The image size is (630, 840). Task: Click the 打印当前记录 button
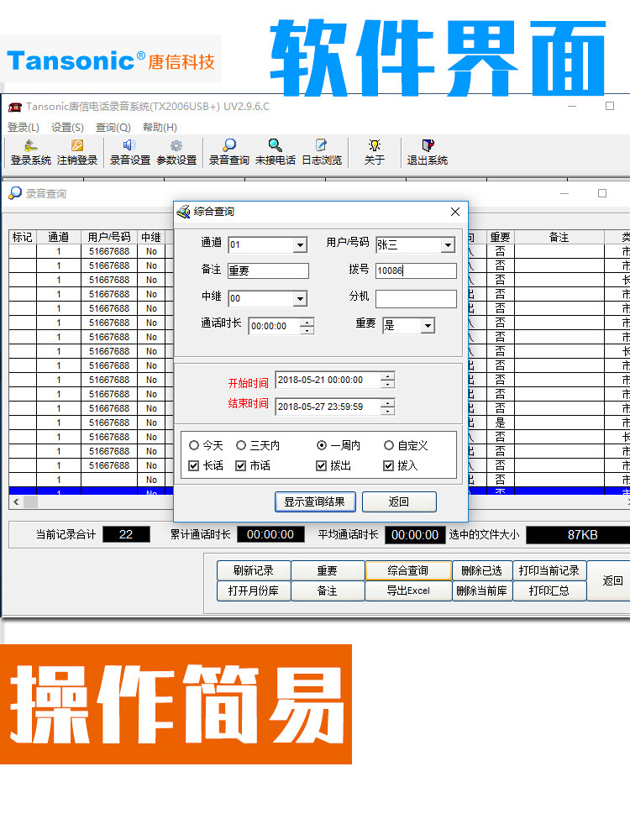point(549,570)
